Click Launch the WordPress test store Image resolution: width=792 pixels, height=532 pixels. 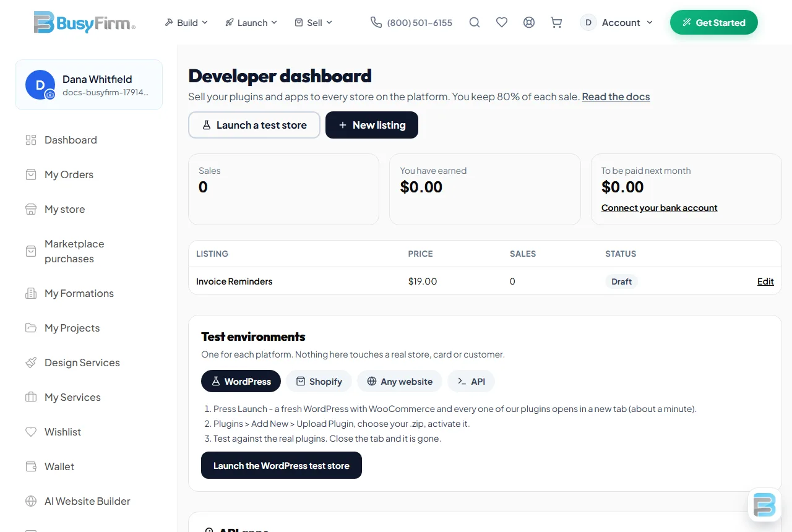pyautogui.click(x=282, y=465)
